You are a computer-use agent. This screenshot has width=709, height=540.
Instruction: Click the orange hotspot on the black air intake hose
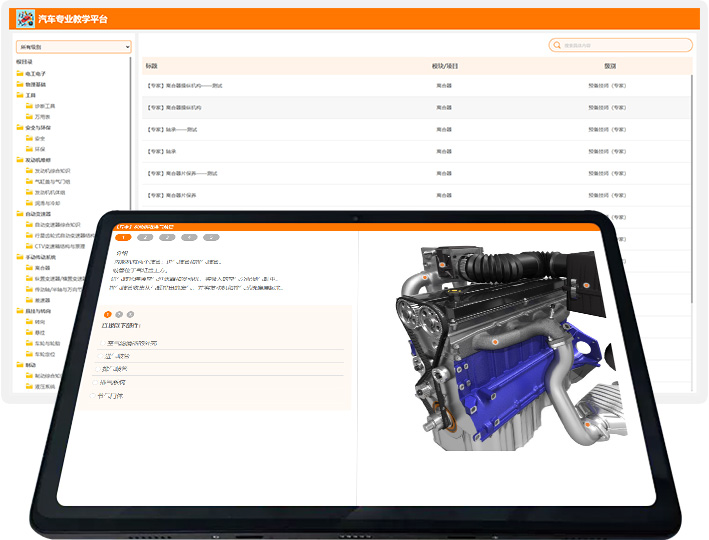click(443, 265)
